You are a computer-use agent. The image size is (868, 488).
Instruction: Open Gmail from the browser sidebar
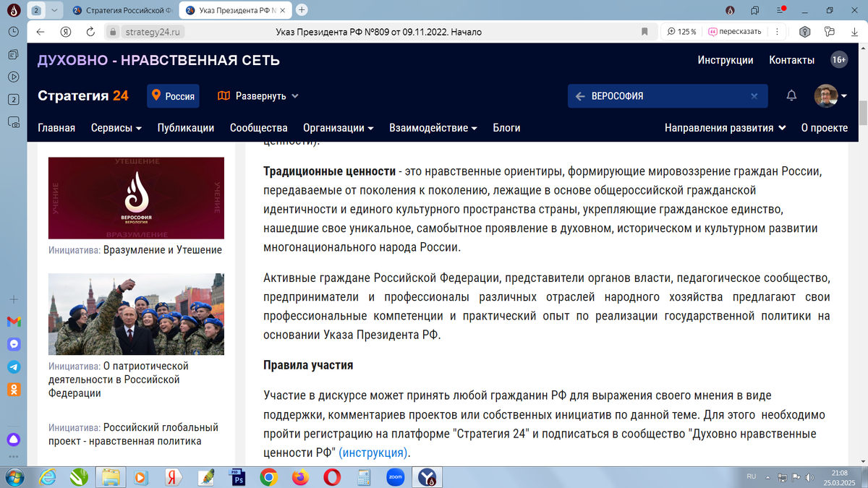14,322
